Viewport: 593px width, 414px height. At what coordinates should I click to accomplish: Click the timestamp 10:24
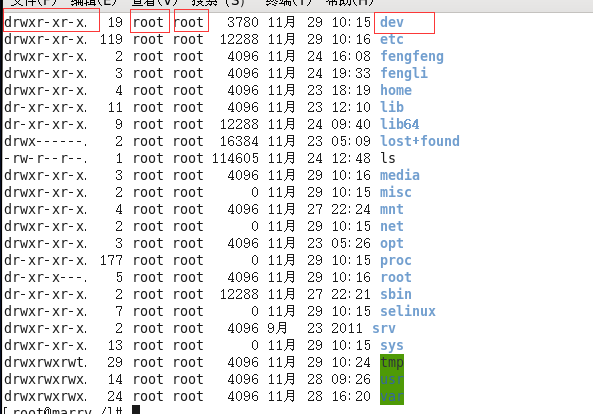tap(351, 363)
